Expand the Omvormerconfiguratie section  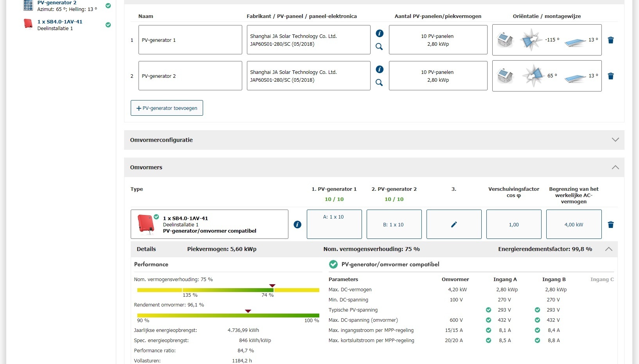click(x=615, y=140)
